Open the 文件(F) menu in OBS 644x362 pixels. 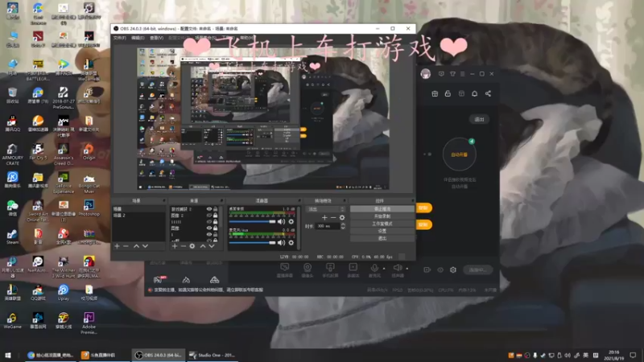pos(119,38)
